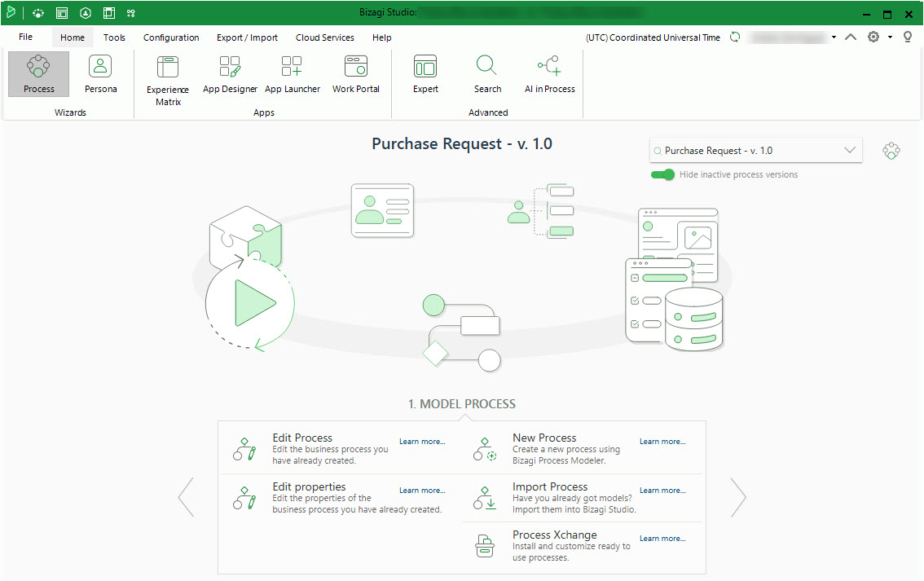
Task: Launch App Designer
Action: [230, 73]
